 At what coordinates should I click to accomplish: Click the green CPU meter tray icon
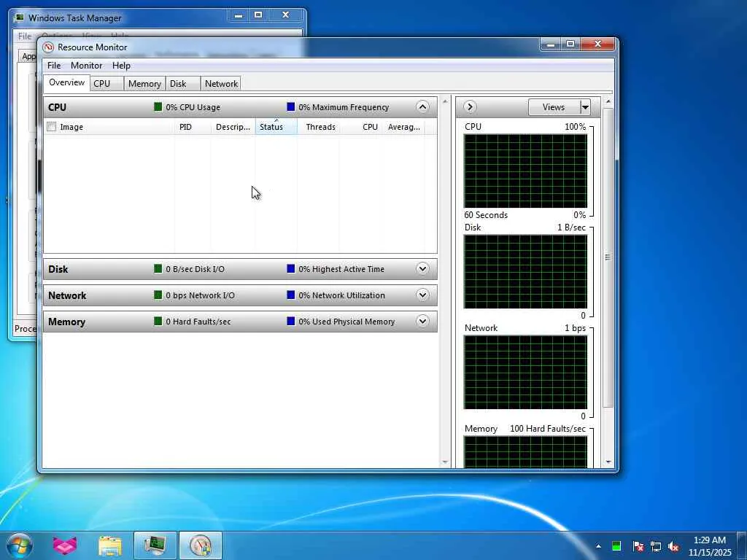(x=616, y=546)
